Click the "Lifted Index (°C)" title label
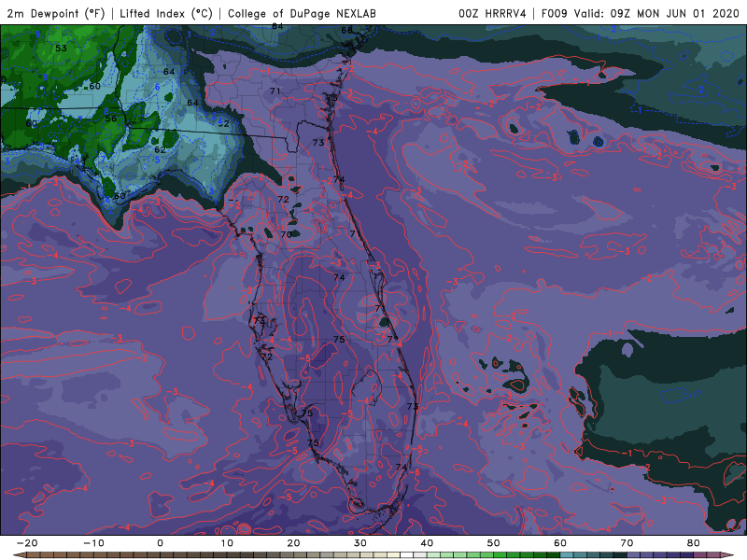The width and height of the screenshot is (747, 560). click(x=166, y=13)
